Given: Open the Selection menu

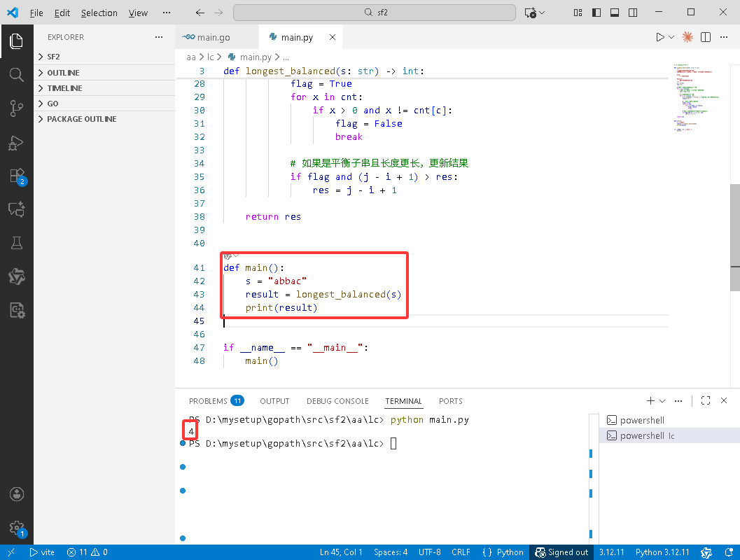Looking at the screenshot, I should click(99, 13).
